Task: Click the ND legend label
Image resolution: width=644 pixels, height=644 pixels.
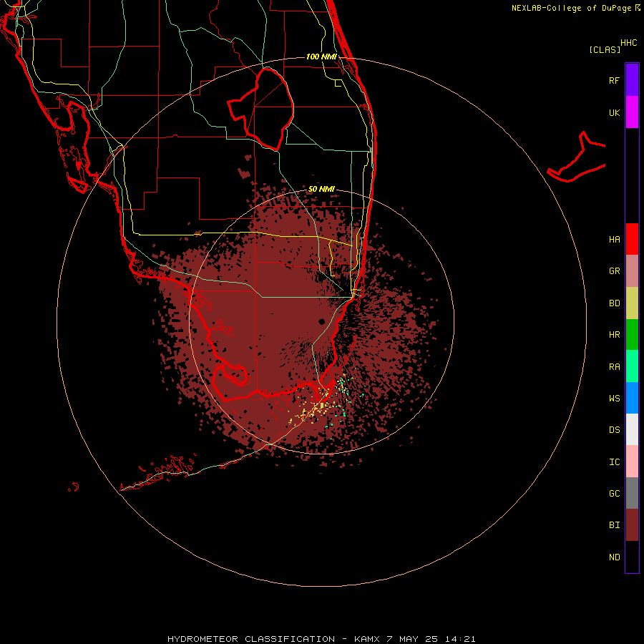Action: [614, 557]
